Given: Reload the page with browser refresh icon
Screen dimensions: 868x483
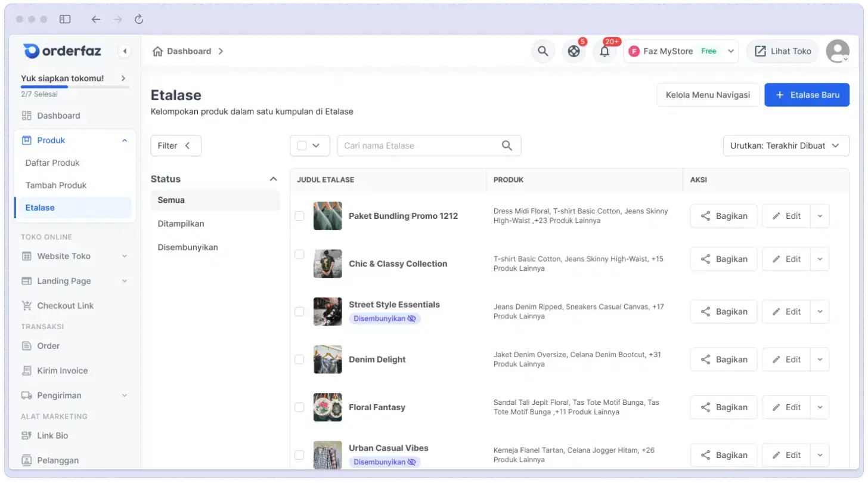Looking at the screenshot, I should [139, 19].
